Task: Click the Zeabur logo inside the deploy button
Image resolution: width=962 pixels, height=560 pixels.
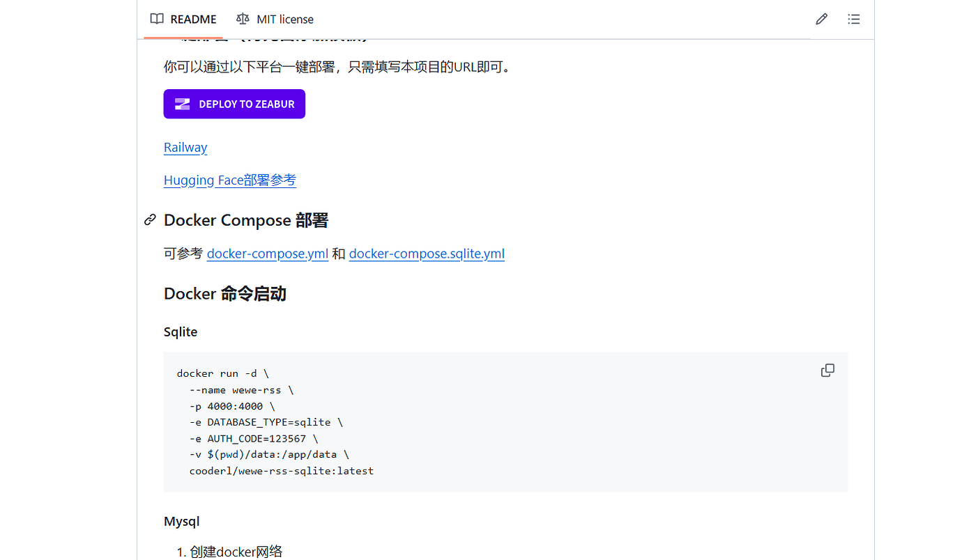Action: click(x=181, y=103)
